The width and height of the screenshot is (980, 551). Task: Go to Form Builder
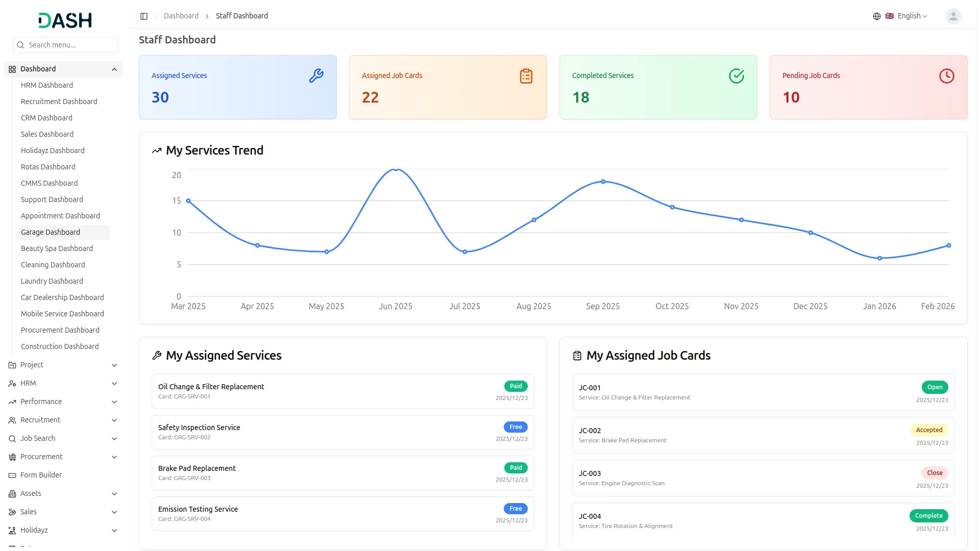(x=41, y=475)
